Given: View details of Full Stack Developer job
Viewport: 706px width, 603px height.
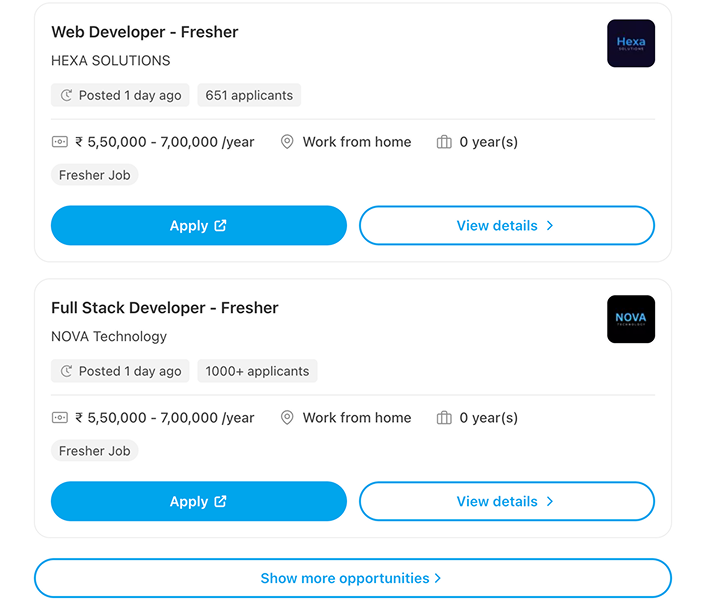Looking at the screenshot, I should pos(506,502).
